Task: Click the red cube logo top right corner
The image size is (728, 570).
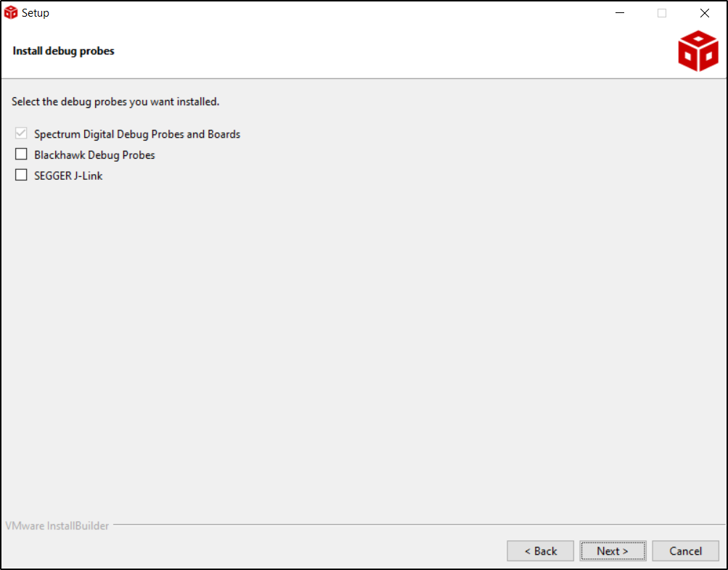Action: (697, 50)
